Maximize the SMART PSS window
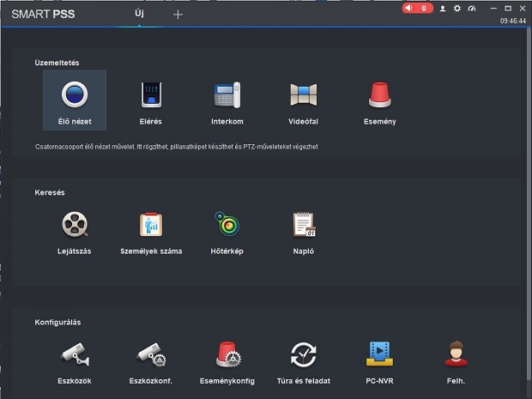The image size is (532, 399). 508,8
